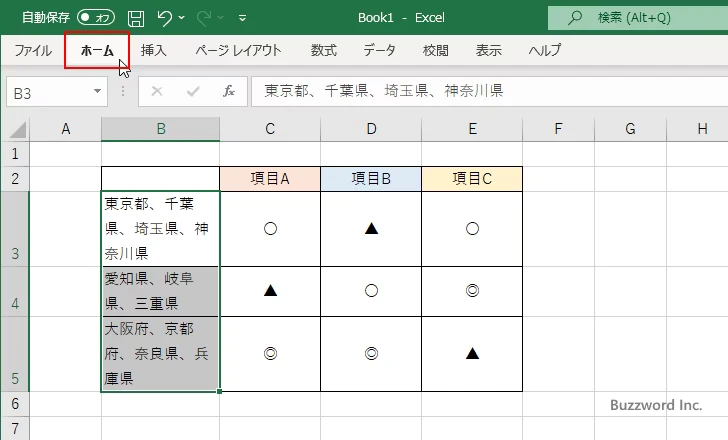
Task: Click the circle in 項目C row 3
Action: 472,229
